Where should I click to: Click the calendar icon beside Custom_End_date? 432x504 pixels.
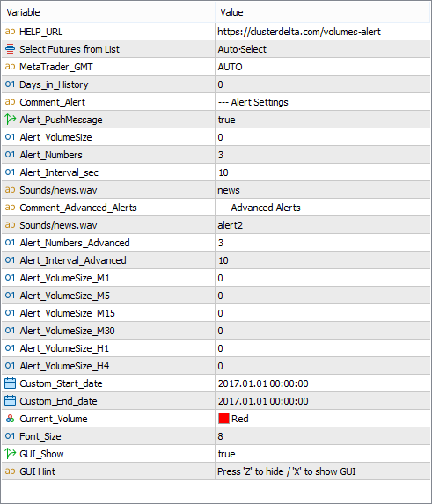point(10,401)
